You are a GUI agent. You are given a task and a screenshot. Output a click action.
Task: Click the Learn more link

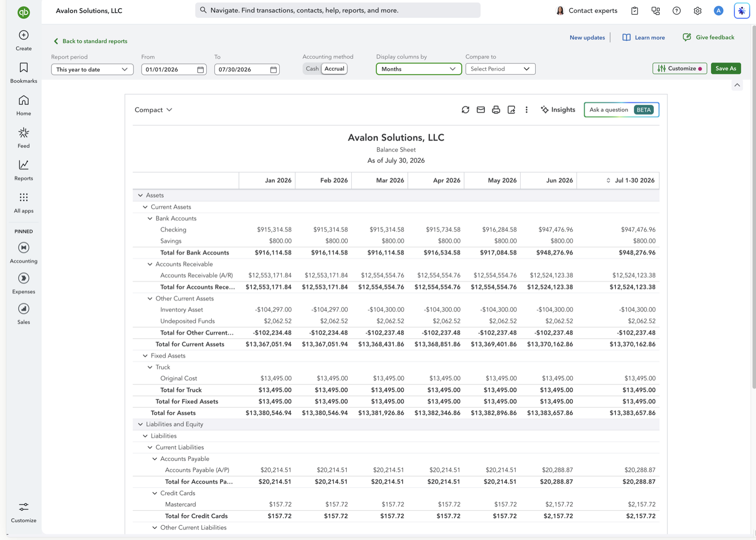(644, 38)
